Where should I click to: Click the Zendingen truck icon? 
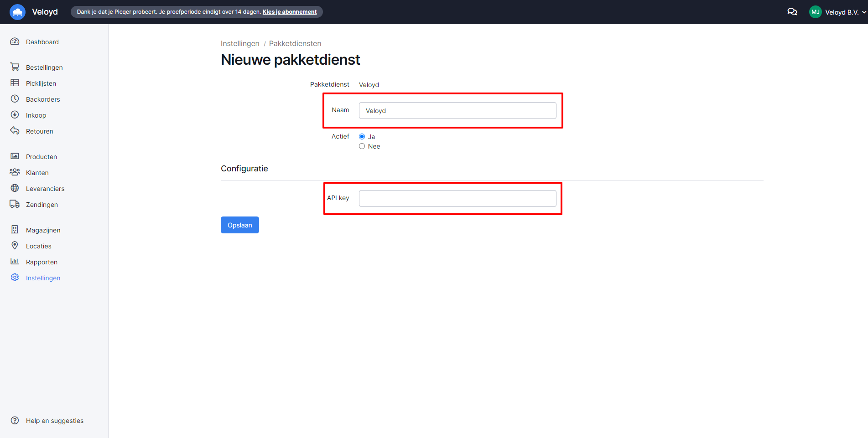(15, 204)
